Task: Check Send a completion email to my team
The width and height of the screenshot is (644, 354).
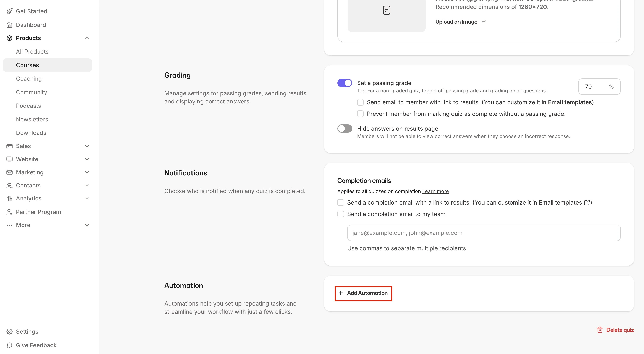Action: coord(340,214)
